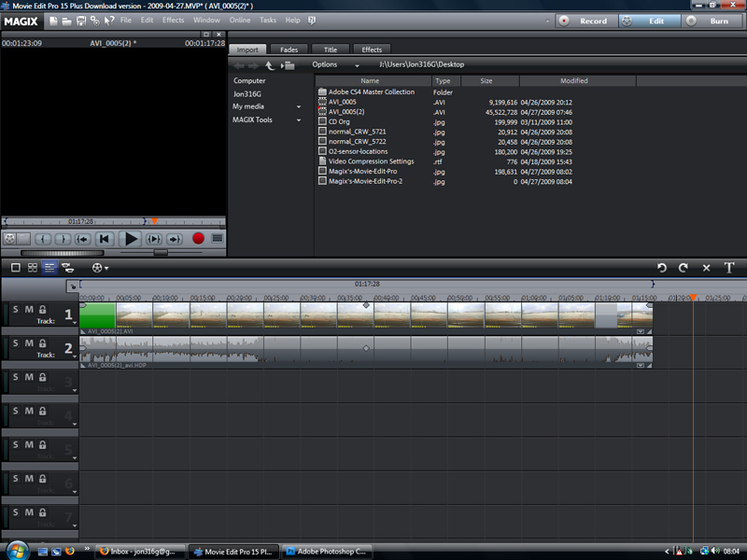
Task: Expand the MAGIX Tools dropdown arrow
Action: (x=299, y=120)
